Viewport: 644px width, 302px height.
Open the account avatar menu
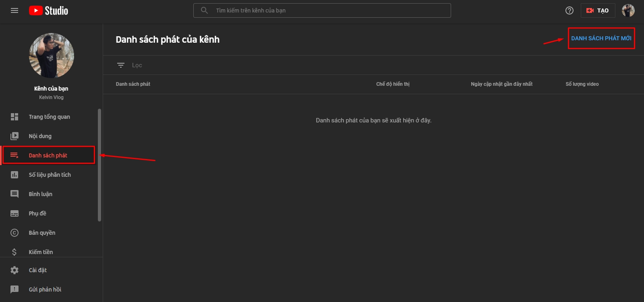pos(628,10)
